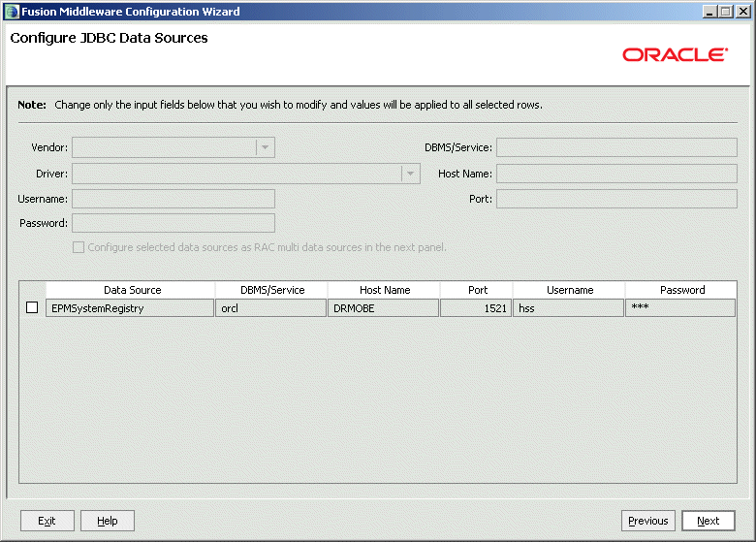Close the Configuration Wizard window
Screen dimensions: 756x542
(743, 11)
